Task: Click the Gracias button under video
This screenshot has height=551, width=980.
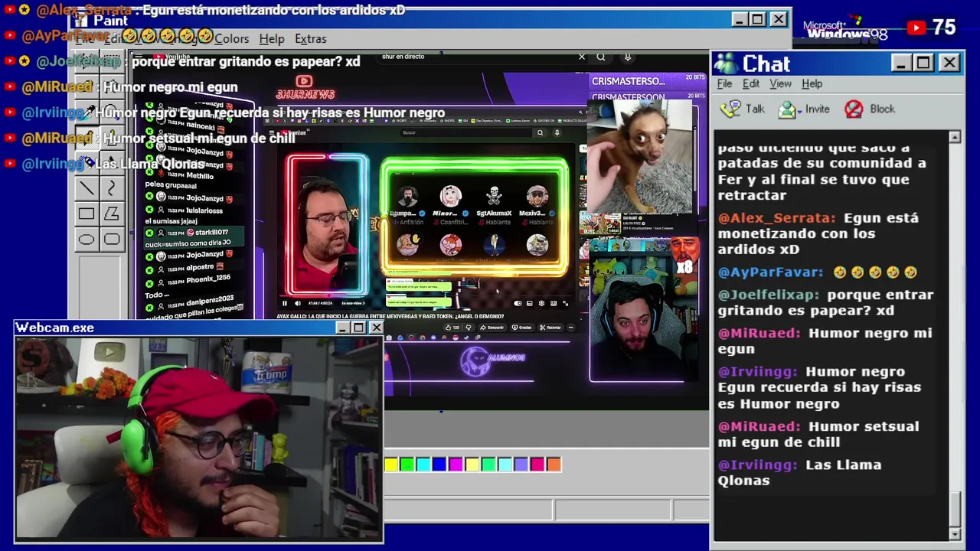Action: [x=521, y=328]
